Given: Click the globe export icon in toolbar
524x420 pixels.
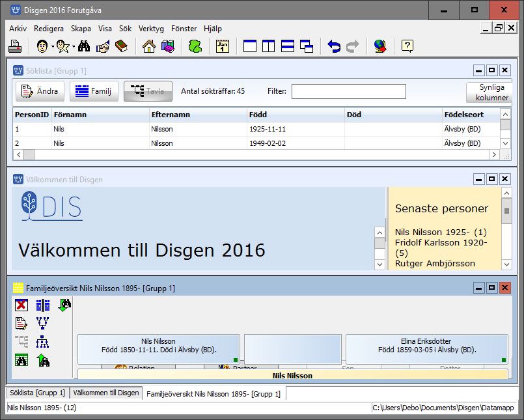Looking at the screenshot, I should (380, 46).
